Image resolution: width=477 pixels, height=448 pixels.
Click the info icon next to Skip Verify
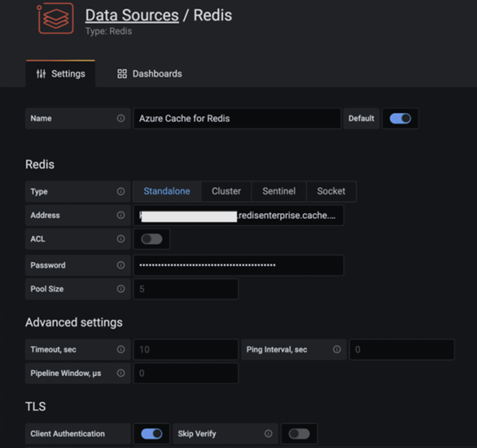[269, 434]
